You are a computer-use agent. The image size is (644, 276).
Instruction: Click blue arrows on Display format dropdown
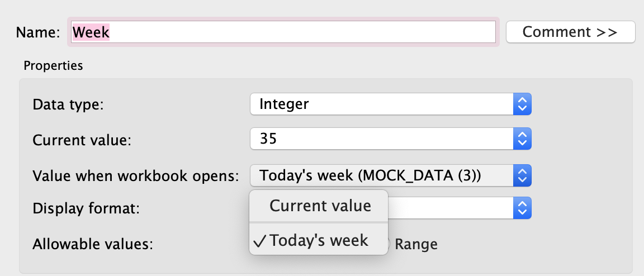(522, 209)
